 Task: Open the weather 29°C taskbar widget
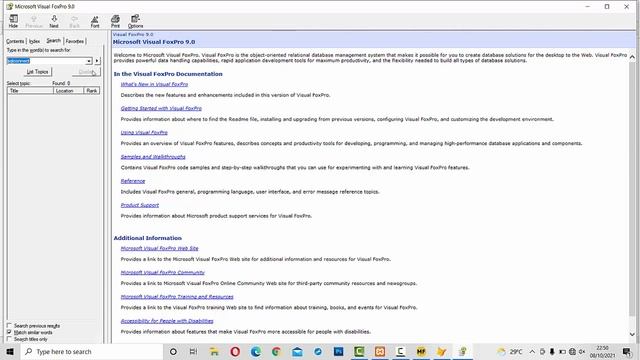[510, 351]
